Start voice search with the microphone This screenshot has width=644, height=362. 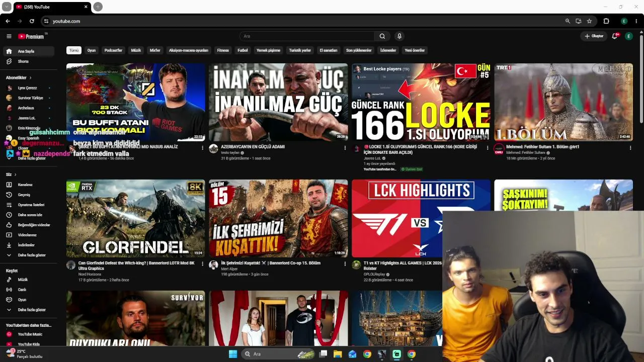[399, 36]
